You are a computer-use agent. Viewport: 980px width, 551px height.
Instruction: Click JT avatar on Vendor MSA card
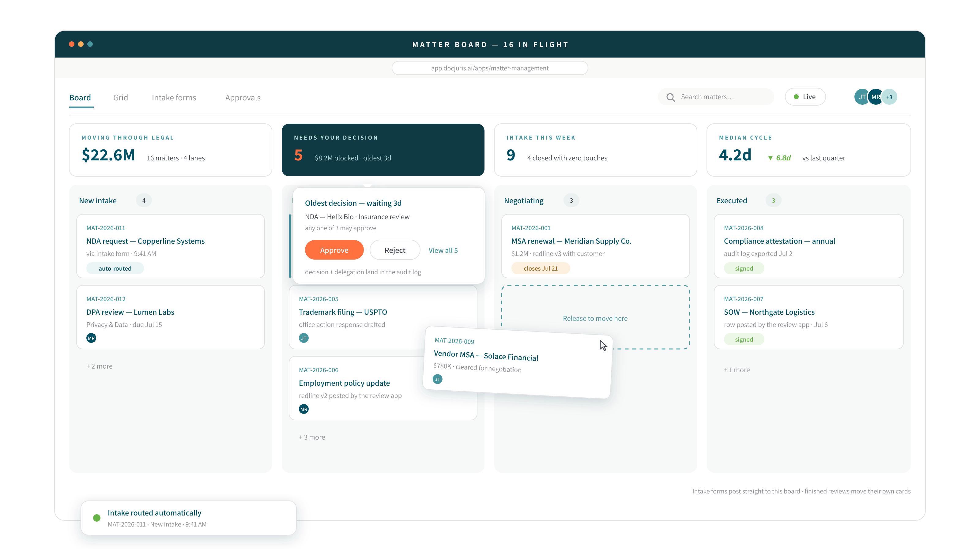point(438,379)
